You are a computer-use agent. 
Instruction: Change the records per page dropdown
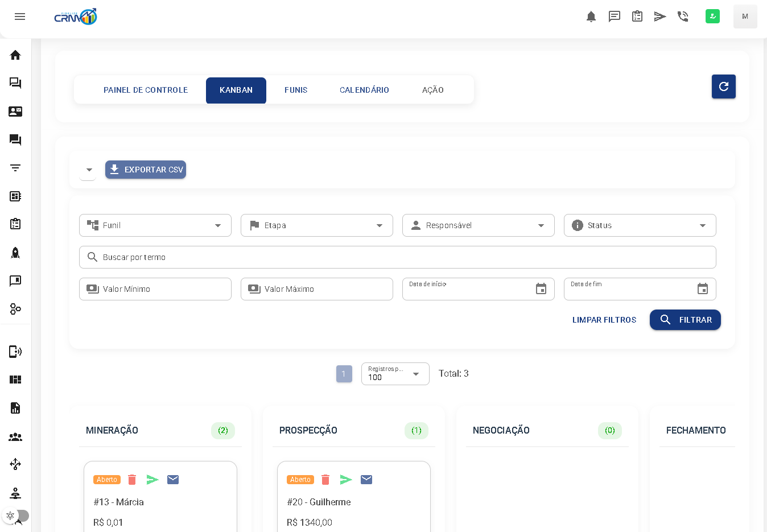tap(395, 374)
